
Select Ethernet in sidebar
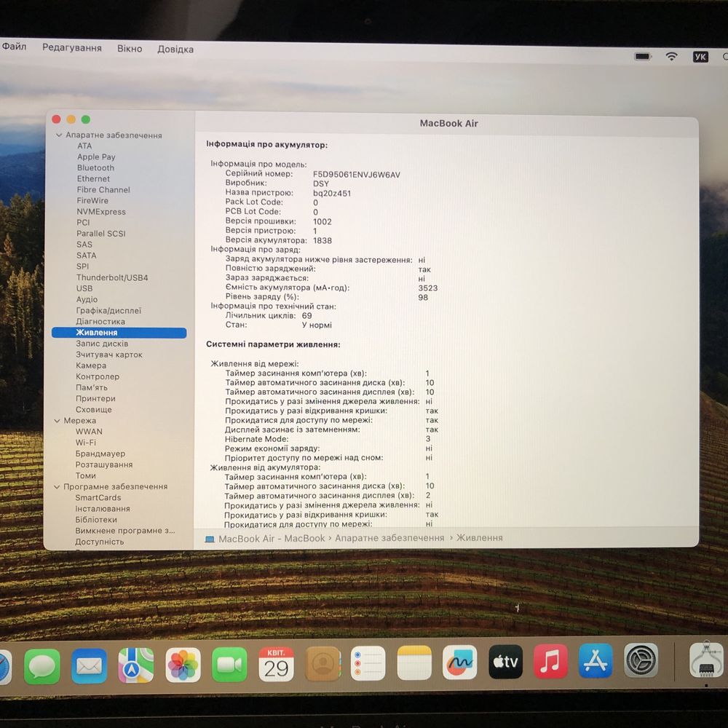93,179
